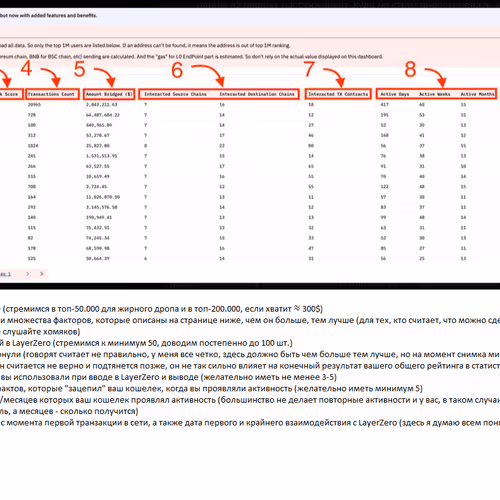Screen dimensions: 500x500
Task: Click the 190,949.41 amount bridged cell
Action: click(99, 217)
